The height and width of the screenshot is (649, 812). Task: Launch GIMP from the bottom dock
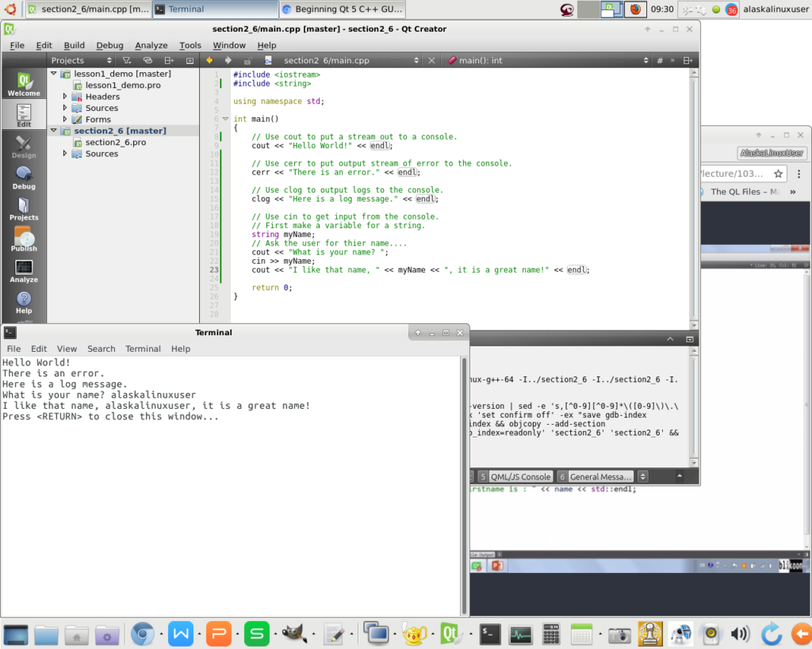pos(293,634)
